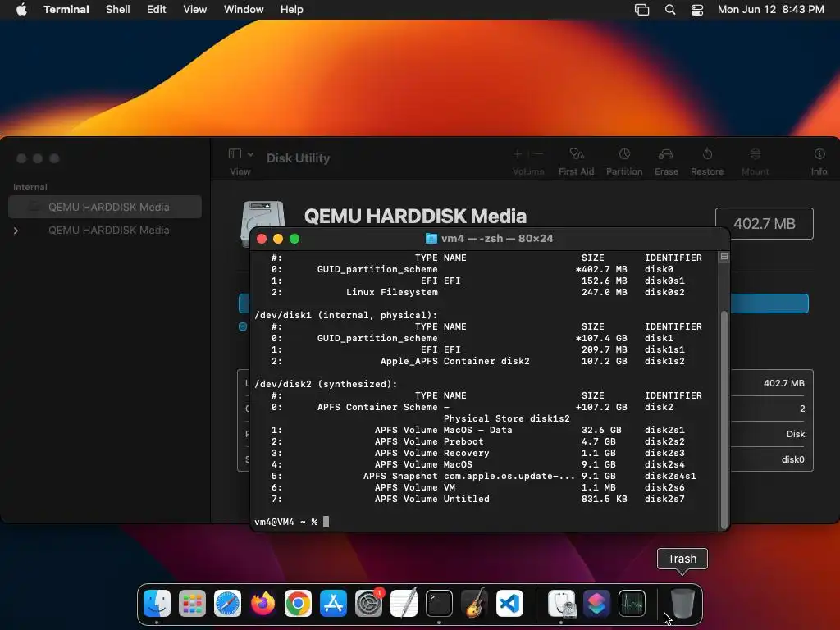Image resolution: width=840 pixels, height=630 pixels.
Task: Launch Safari from the Dock
Action: pyautogui.click(x=228, y=603)
